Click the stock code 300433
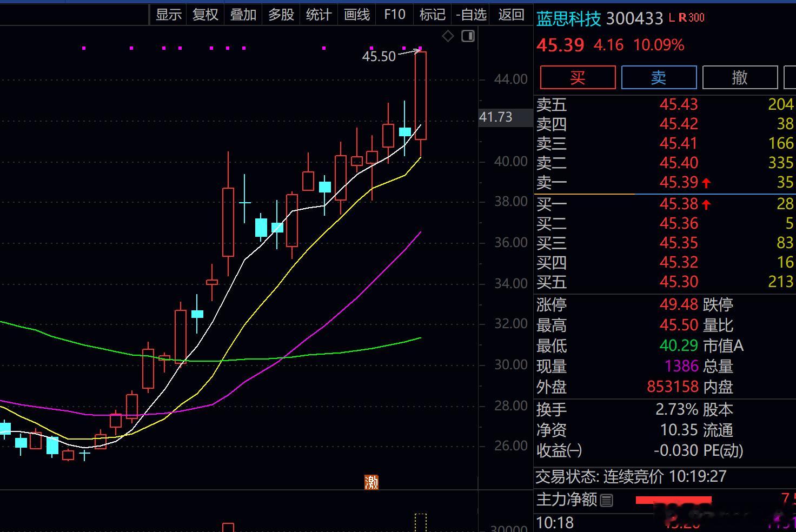 coord(634,19)
